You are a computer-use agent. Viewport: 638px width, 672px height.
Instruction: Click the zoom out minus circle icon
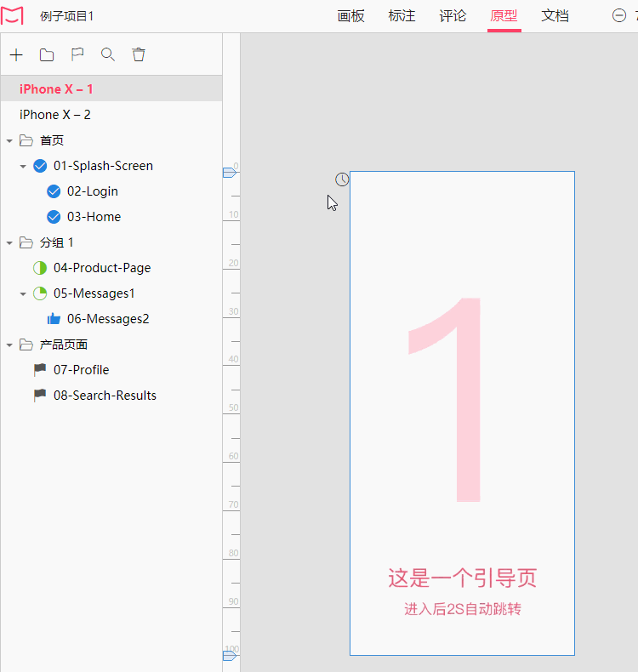click(619, 16)
